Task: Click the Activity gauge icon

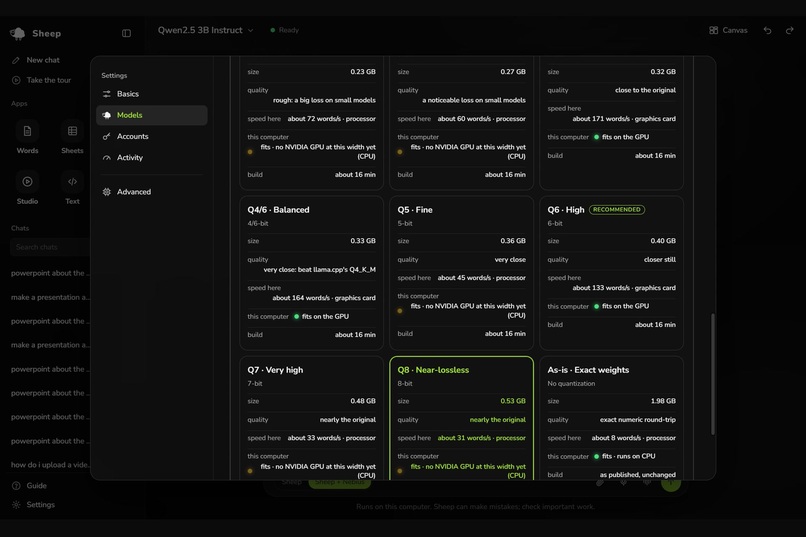Action: point(107,158)
